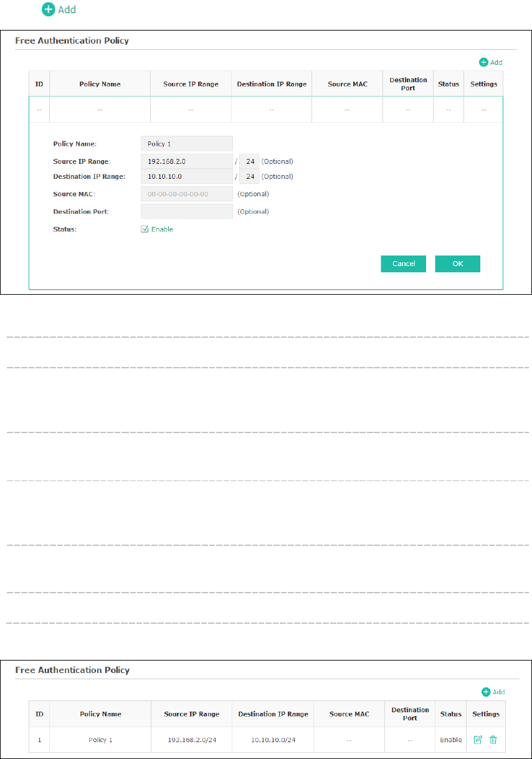Click Add in the upper Free Authentication Policy panel
The width and height of the screenshot is (532, 759).
pos(490,62)
